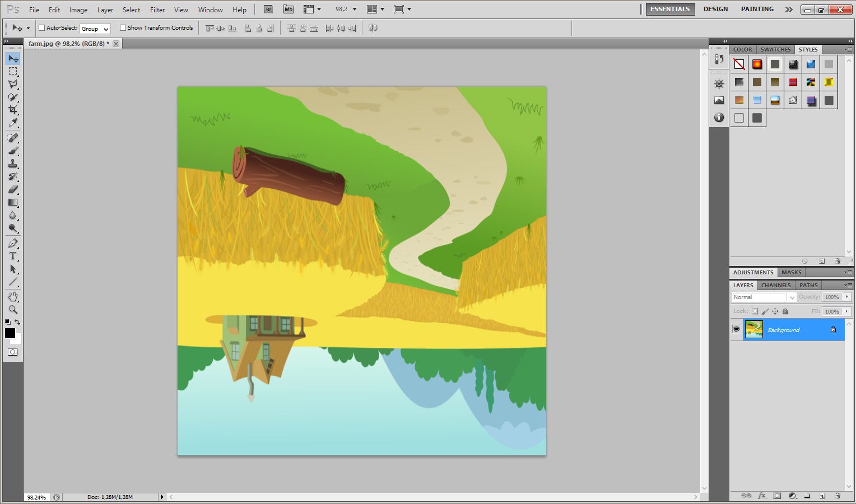This screenshot has width=856, height=504.
Task: Switch to the Channels tab
Action: pos(775,285)
